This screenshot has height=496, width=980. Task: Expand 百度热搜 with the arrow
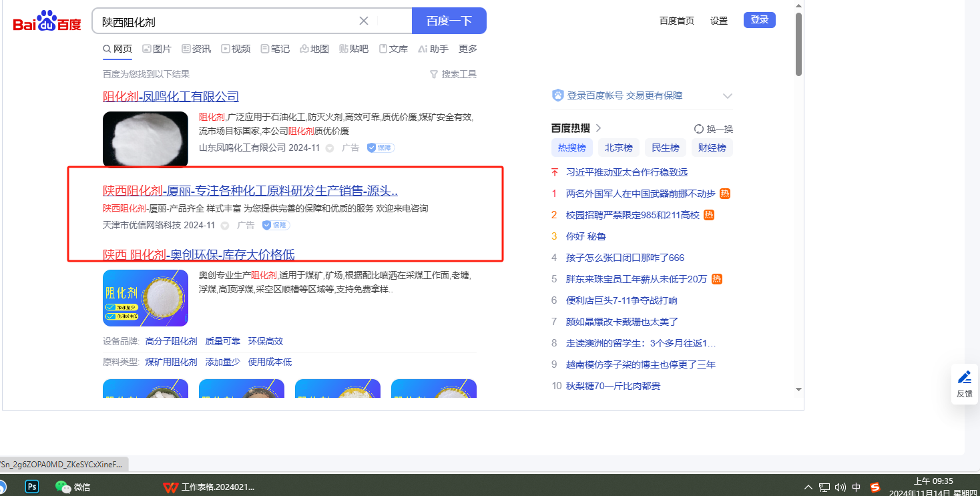(598, 128)
